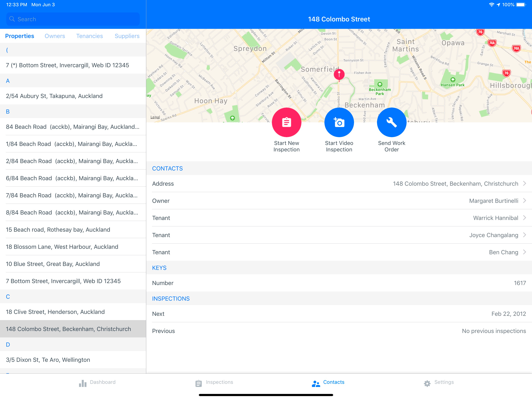Select 2/84 Beach Road property

tap(73, 161)
